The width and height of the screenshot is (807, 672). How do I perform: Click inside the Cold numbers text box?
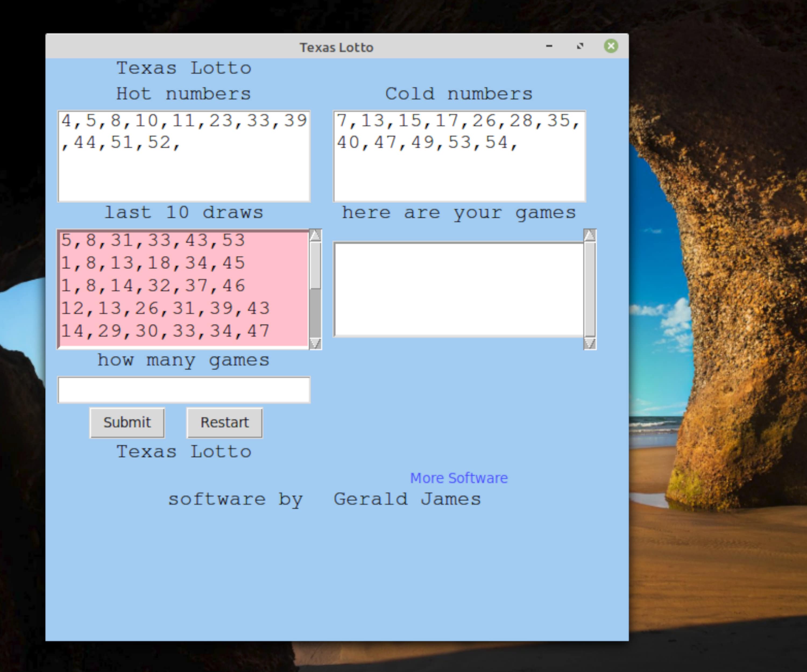[x=460, y=156]
